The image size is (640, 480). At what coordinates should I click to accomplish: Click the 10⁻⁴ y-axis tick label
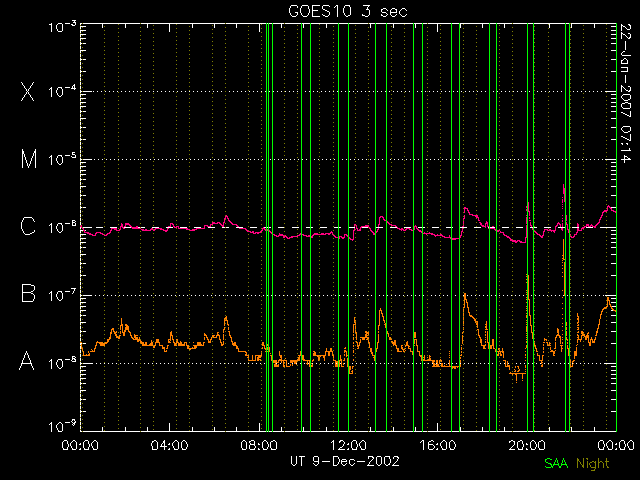point(62,91)
